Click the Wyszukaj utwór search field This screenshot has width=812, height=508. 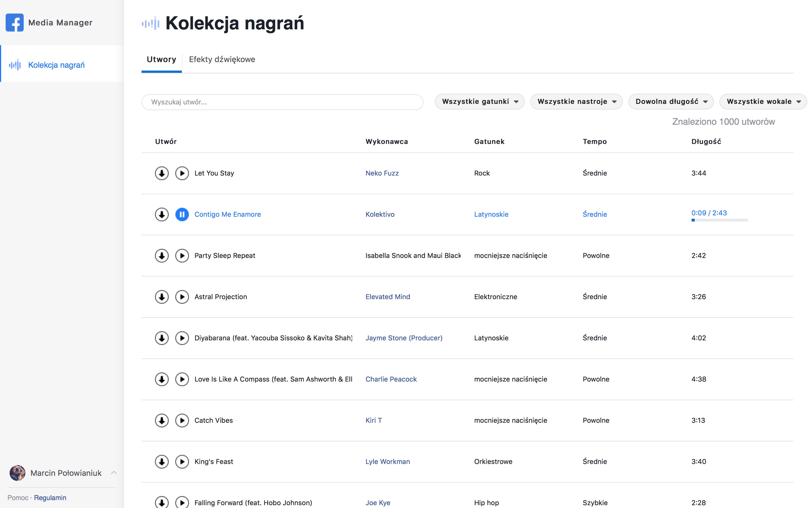pyautogui.click(x=282, y=102)
